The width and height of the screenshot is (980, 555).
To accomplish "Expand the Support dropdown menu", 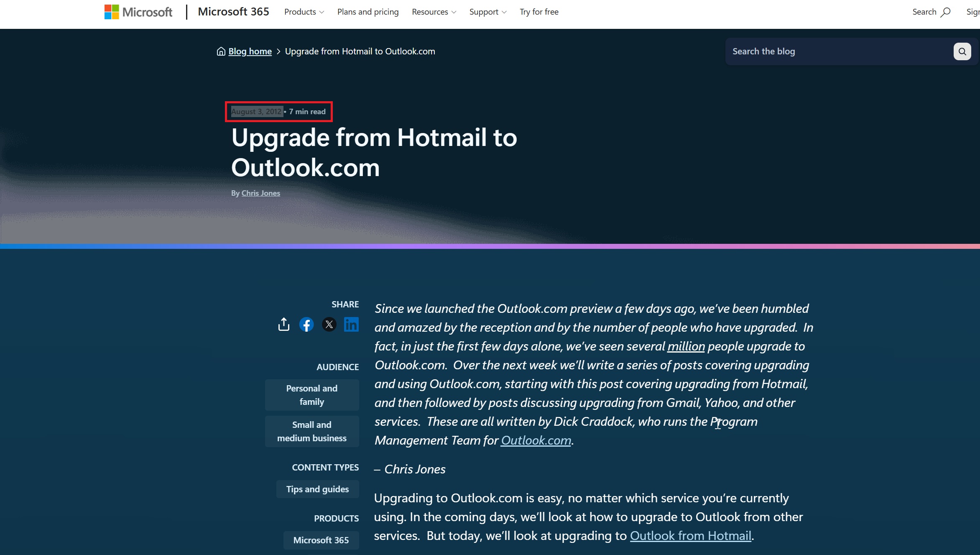I will pos(488,12).
